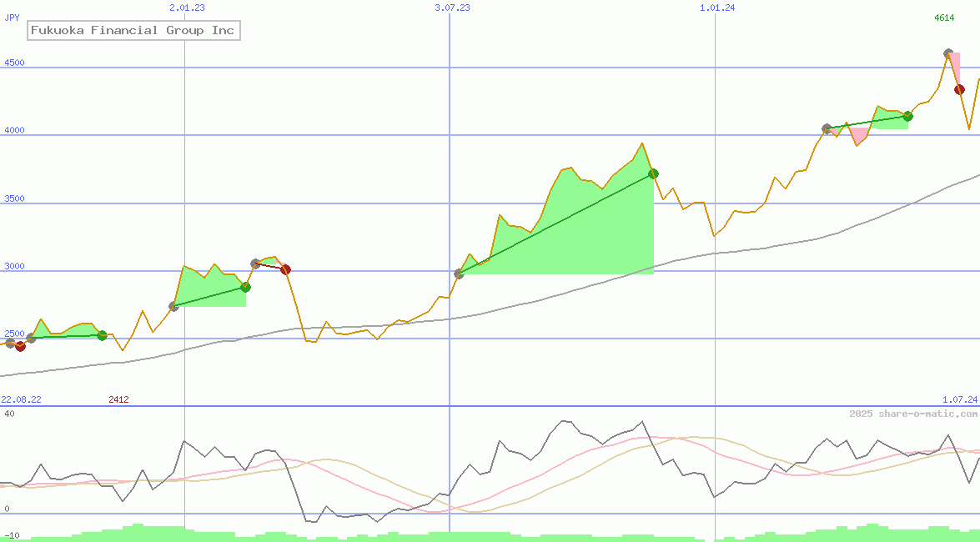Select the green exit marker near 2900 after 2.01.23

click(x=245, y=288)
